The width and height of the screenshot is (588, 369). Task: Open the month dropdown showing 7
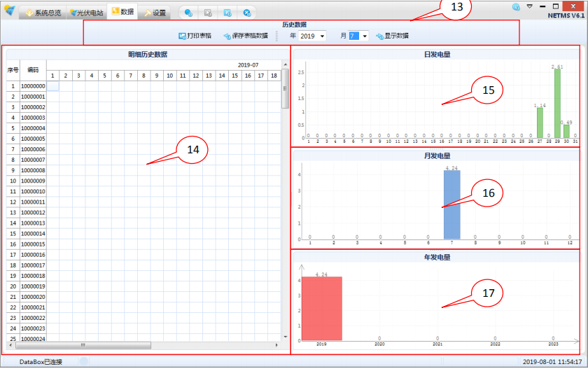click(358, 36)
